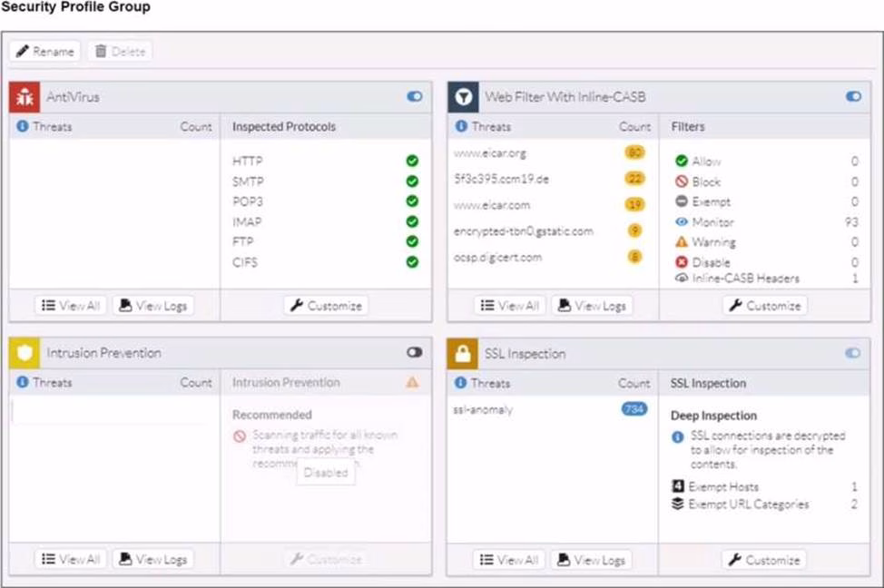The width and height of the screenshot is (884, 588).
Task: Enable the Intrusion Prevention toggle
Action: pos(415,352)
